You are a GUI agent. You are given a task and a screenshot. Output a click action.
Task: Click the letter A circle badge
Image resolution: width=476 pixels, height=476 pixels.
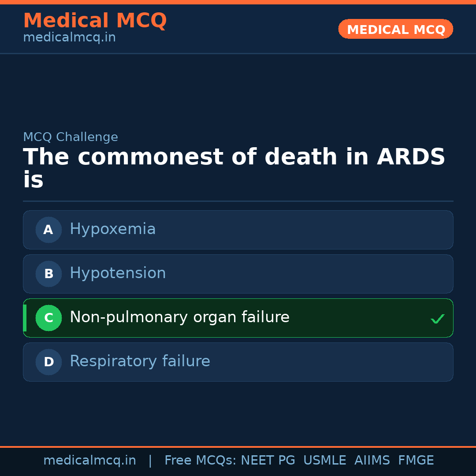coord(48,230)
